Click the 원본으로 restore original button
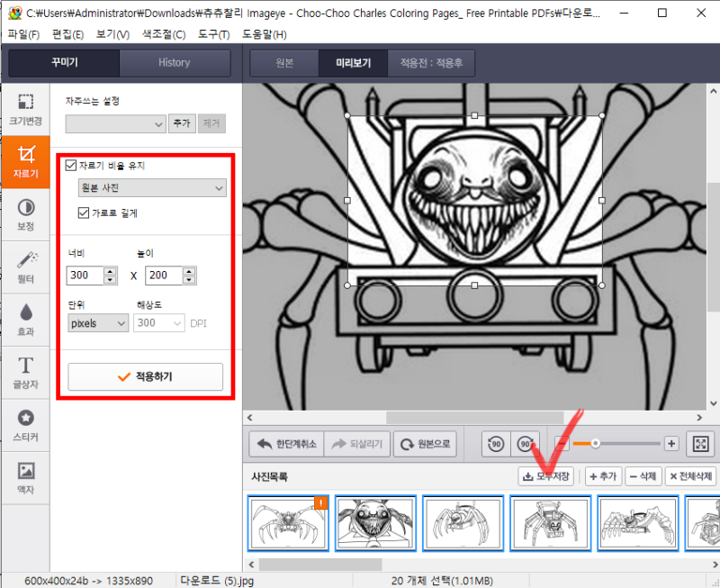Screen dimensions: 720x588 (x=425, y=444)
